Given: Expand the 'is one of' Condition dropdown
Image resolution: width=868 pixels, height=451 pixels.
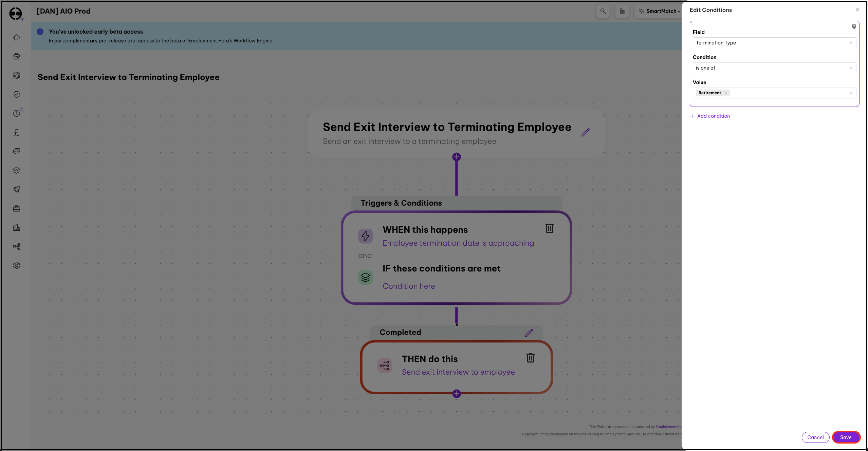Looking at the screenshot, I should (x=774, y=68).
